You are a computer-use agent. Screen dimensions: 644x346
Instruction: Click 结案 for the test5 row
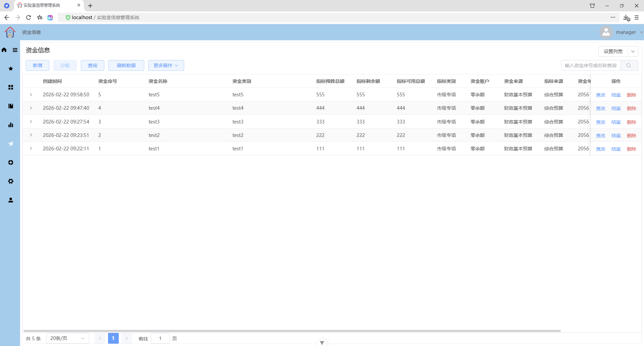(x=616, y=95)
